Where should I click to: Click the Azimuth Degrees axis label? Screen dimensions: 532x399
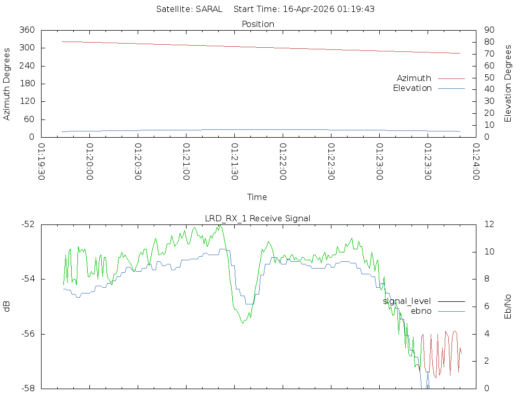coord(7,84)
